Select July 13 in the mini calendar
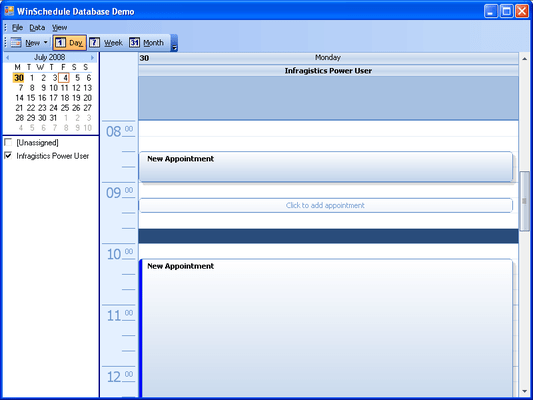 point(88,88)
